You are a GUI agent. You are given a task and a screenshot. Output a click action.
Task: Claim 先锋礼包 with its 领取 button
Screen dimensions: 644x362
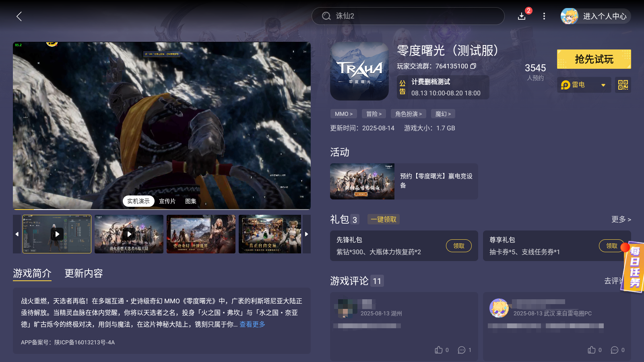pyautogui.click(x=459, y=246)
